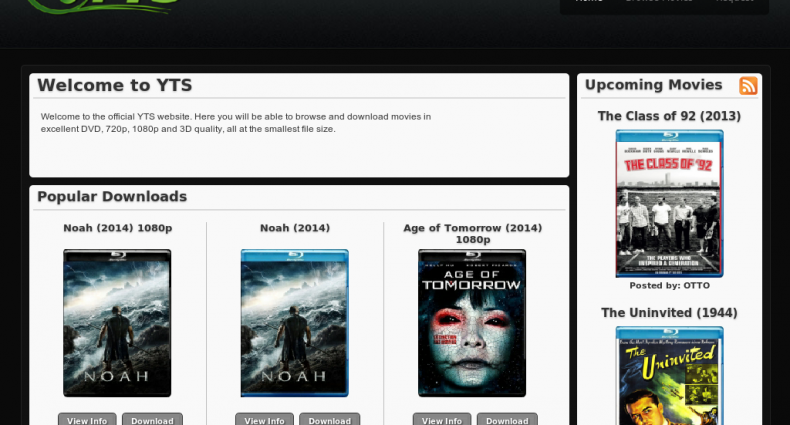Open the Noah (2014) 1080p poster thumbnail
The image size is (790, 425).
(x=117, y=323)
